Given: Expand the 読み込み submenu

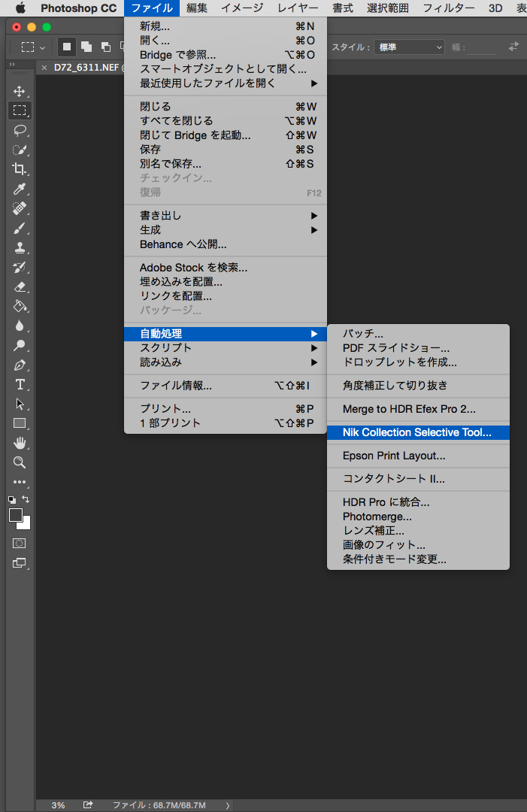Looking at the screenshot, I should [x=226, y=362].
